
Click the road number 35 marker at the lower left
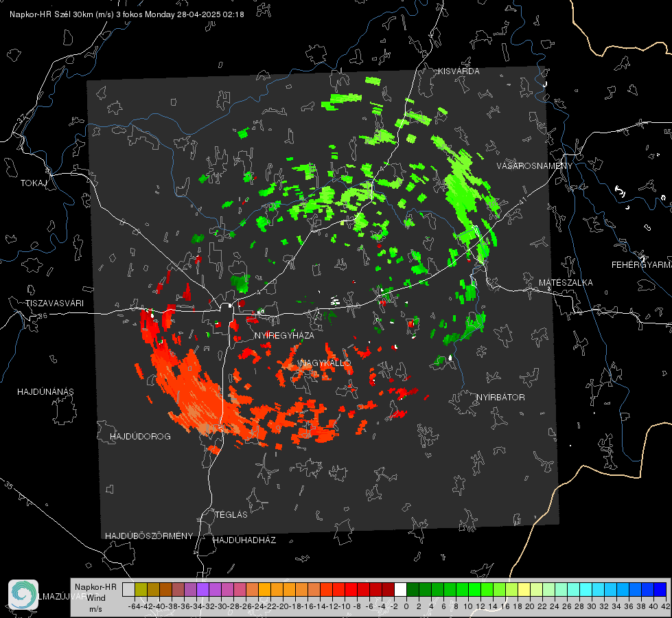tap(8, 485)
